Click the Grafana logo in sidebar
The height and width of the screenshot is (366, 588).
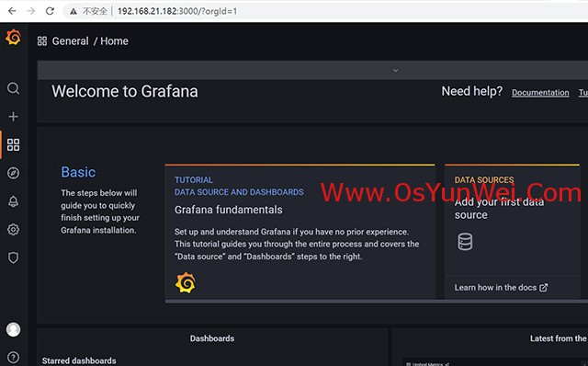(x=13, y=37)
